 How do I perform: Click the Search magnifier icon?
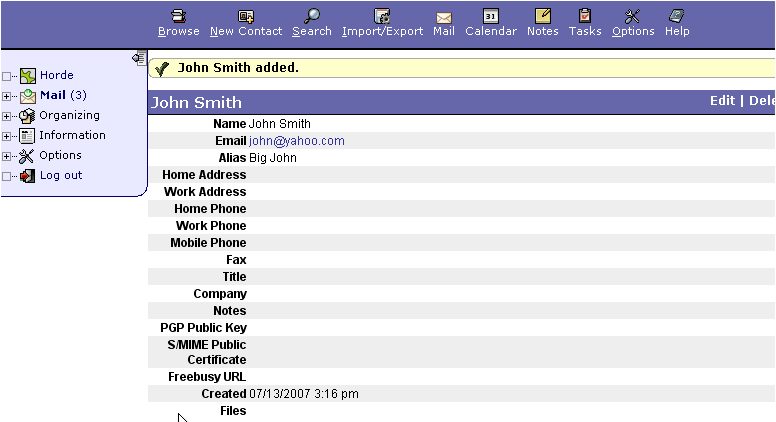[x=312, y=15]
